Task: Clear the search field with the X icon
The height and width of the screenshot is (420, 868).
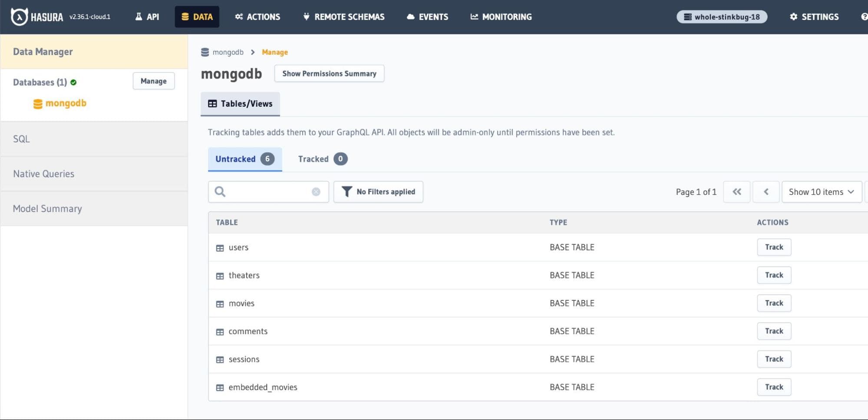Action: point(316,192)
